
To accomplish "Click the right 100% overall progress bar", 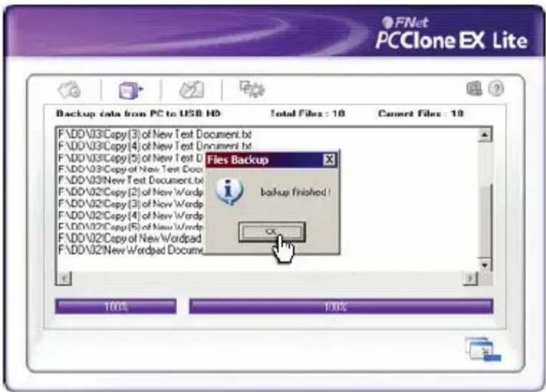I will point(341,306).
